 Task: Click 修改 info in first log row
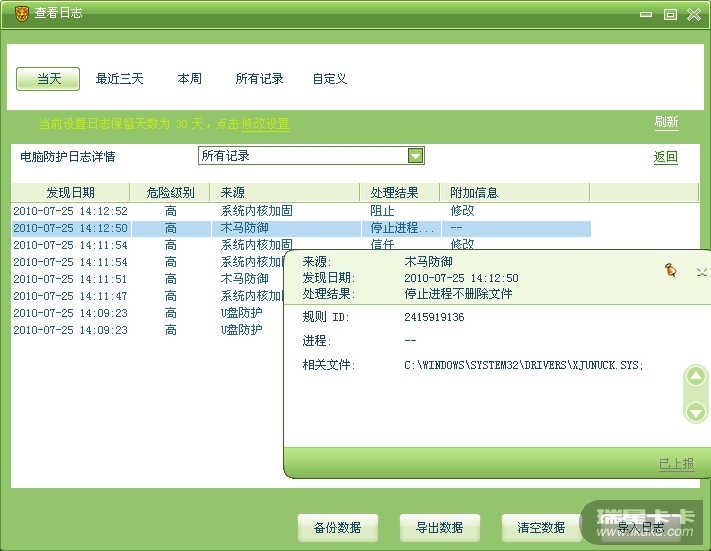click(x=462, y=211)
